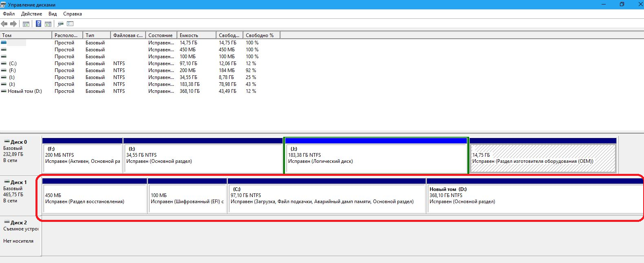
Task: Click the checklist toolbar icon
Action: [70, 24]
